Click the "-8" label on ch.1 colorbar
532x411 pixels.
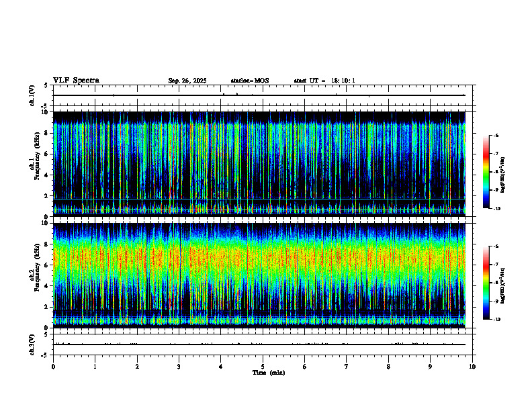click(496, 172)
